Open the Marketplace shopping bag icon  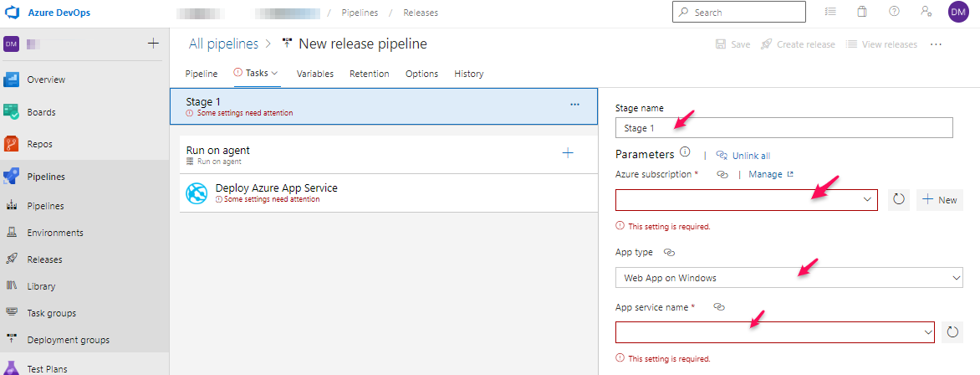click(x=862, y=12)
